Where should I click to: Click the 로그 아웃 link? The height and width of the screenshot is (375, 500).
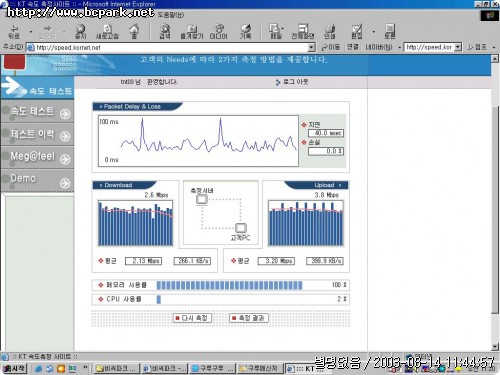pos(292,82)
